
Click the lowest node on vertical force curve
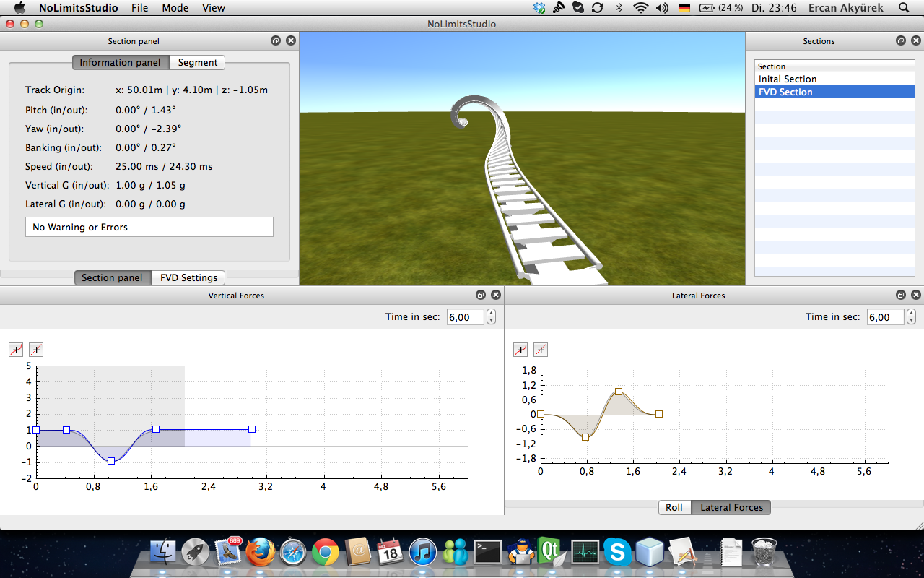coord(111,461)
